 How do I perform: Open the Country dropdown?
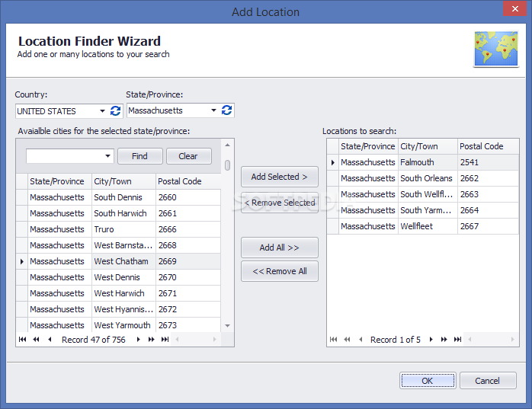[102, 111]
